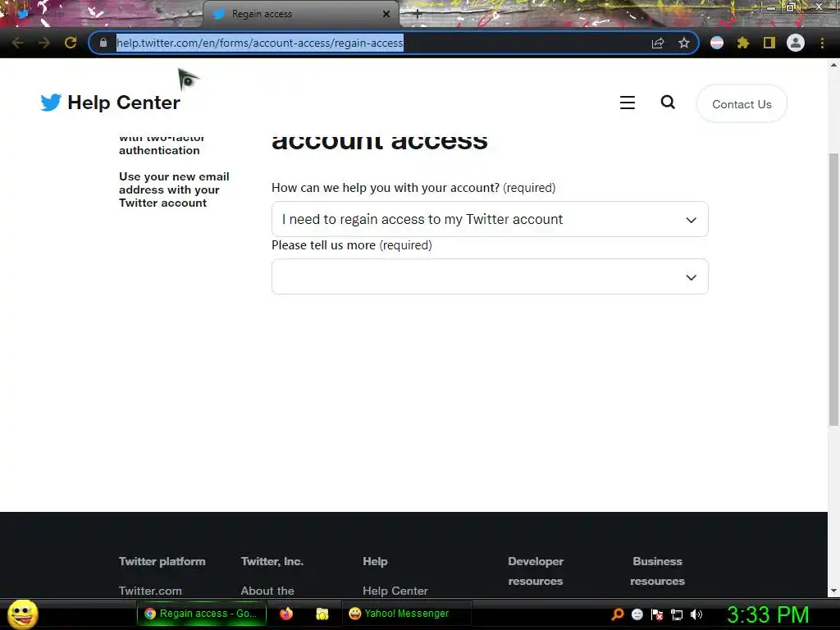This screenshot has height=630, width=840.
Task: Click the 'Twitter, Inc.' footer heading
Action: pyautogui.click(x=272, y=561)
